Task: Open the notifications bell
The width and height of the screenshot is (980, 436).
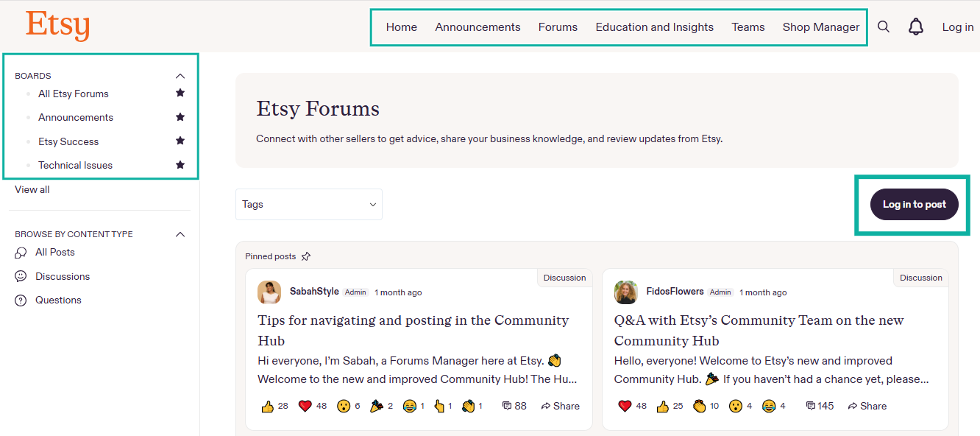Action: coord(916,27)
